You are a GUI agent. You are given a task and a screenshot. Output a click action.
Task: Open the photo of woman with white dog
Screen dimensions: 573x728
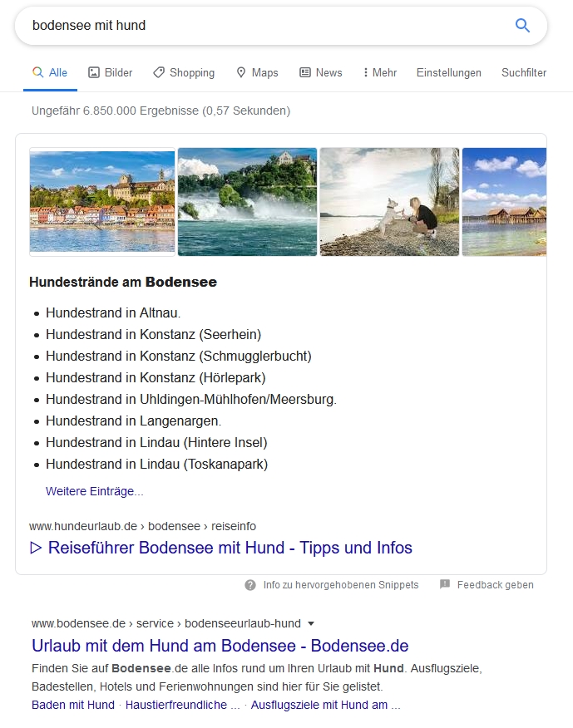(389, 202)
